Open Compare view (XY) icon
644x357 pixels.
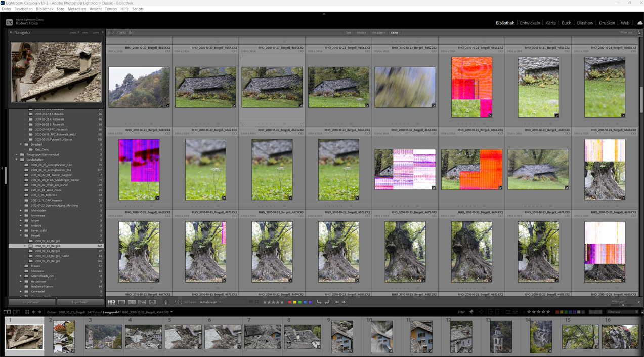pos(132,302)
